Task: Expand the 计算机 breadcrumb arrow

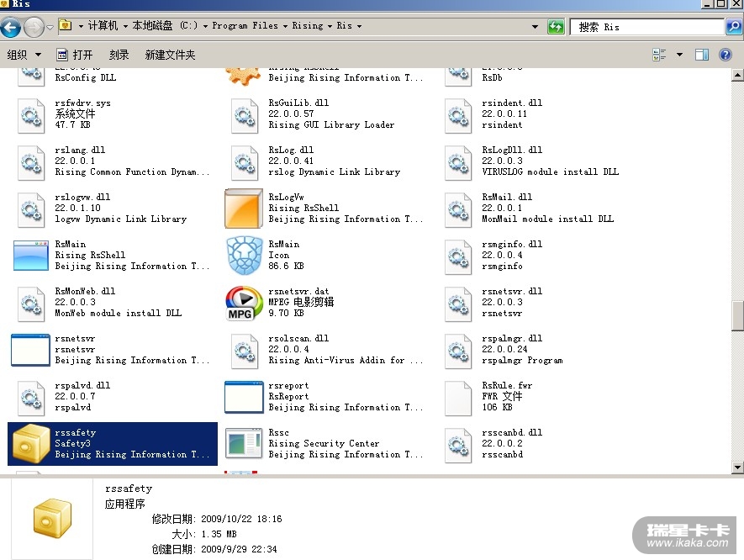Action: click(81, 26)
